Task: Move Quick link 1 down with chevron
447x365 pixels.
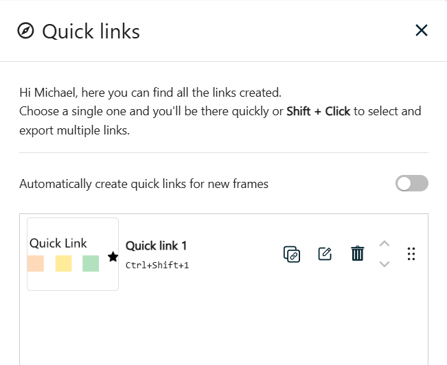Action: [x=384, y=264]
